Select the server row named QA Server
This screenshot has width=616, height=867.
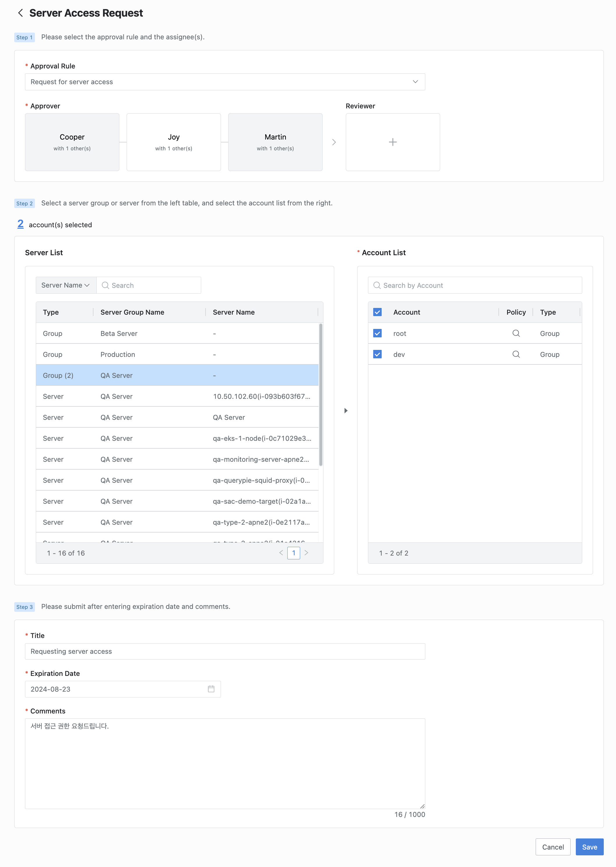[x=177, y=417]
